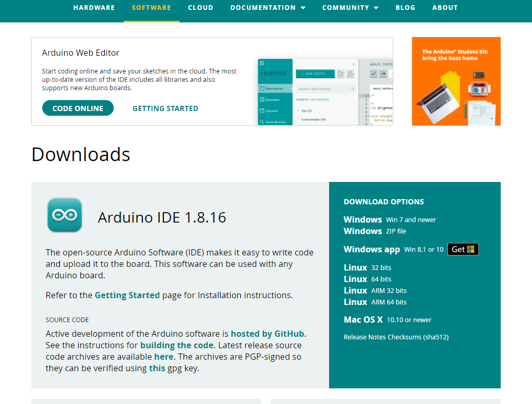
Task: Select the Software nav tab
Action: (151, 7)
